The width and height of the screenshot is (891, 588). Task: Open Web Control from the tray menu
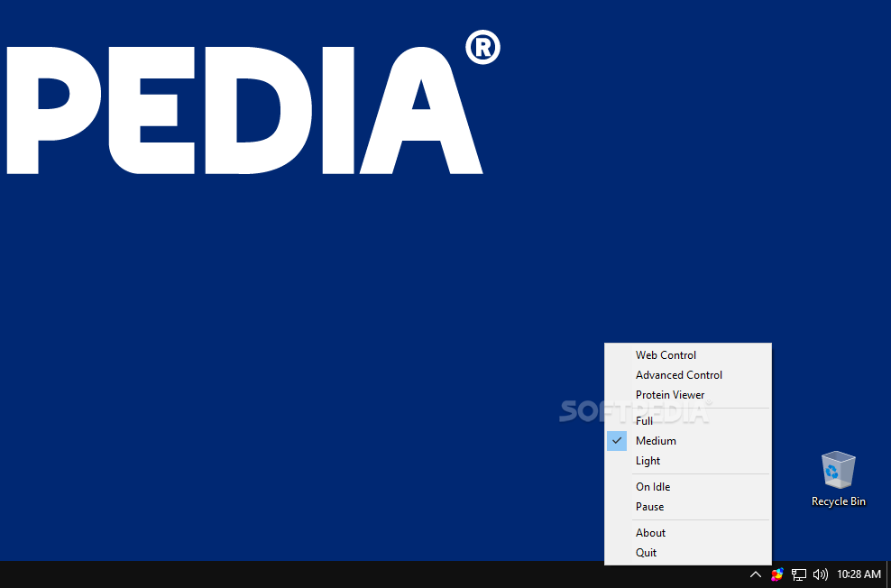pos(687,355)
